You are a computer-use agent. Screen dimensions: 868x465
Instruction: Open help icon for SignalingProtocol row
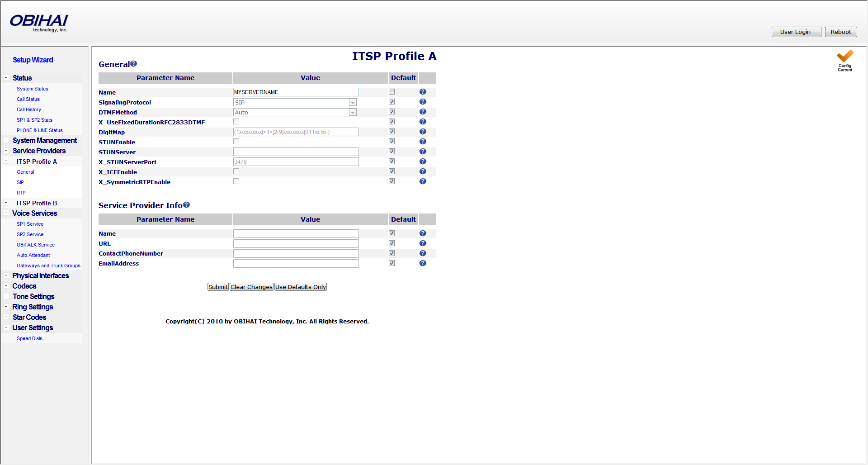(423, 102)
